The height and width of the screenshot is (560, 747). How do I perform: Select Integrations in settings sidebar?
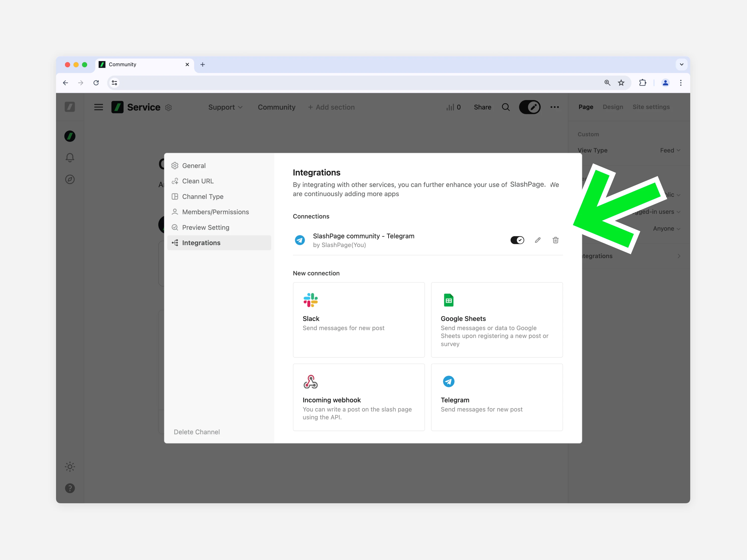(x=219, y=243)
